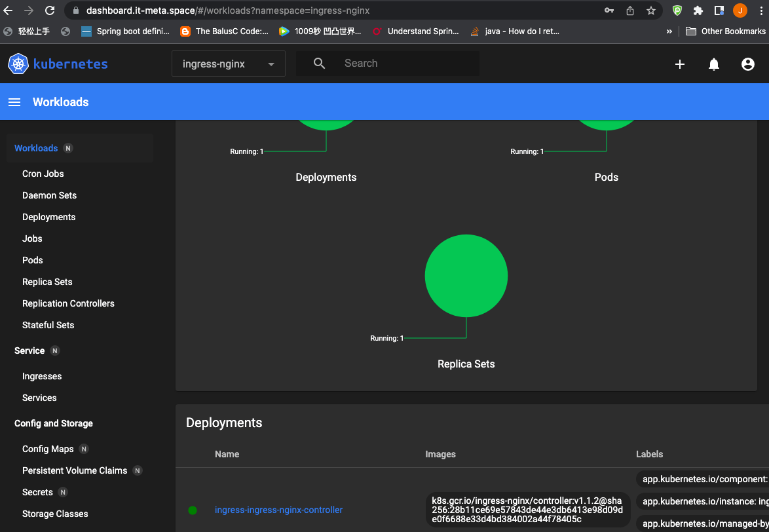The height and width of the screenshot is (532, 769).
Task: Click the green status dot next to ingress-ingress-nginx-controller
Action: point(193,510)
